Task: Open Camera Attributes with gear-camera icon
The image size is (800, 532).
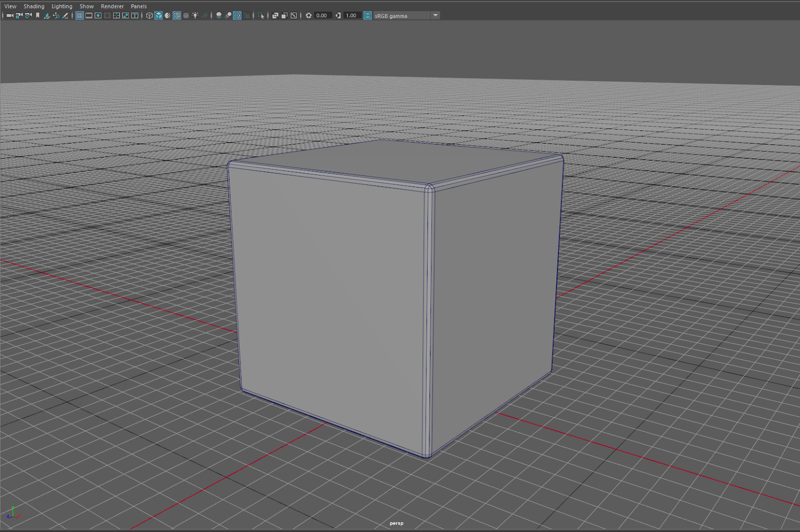Action: click(28, 15)
